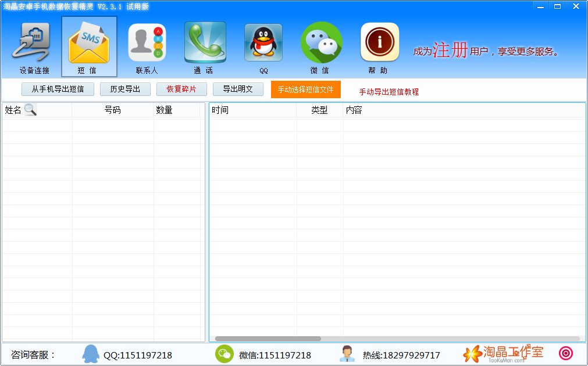
Task: Click orange 手动选择短信文件 button
Action: tap(305, 89)
